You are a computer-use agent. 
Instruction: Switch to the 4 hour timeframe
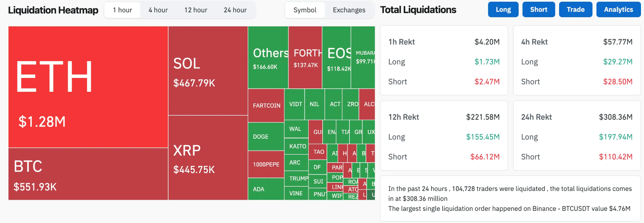coord(158,10)
